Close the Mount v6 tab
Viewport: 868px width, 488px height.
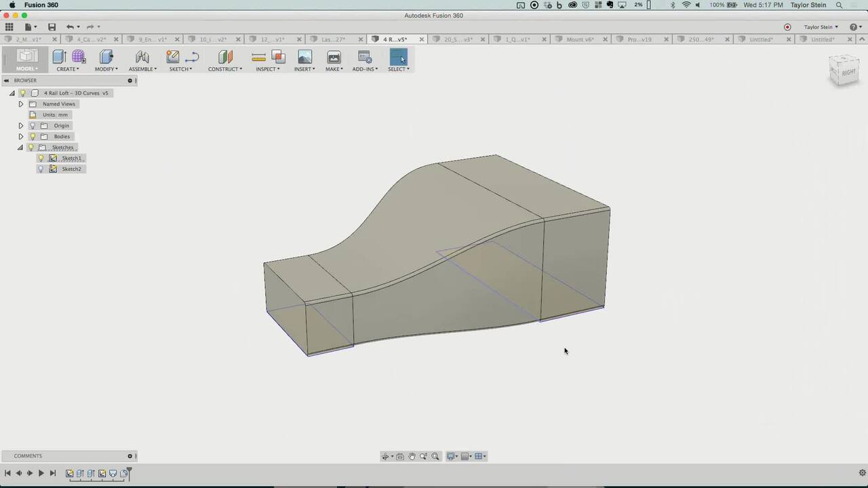(605, 39)
